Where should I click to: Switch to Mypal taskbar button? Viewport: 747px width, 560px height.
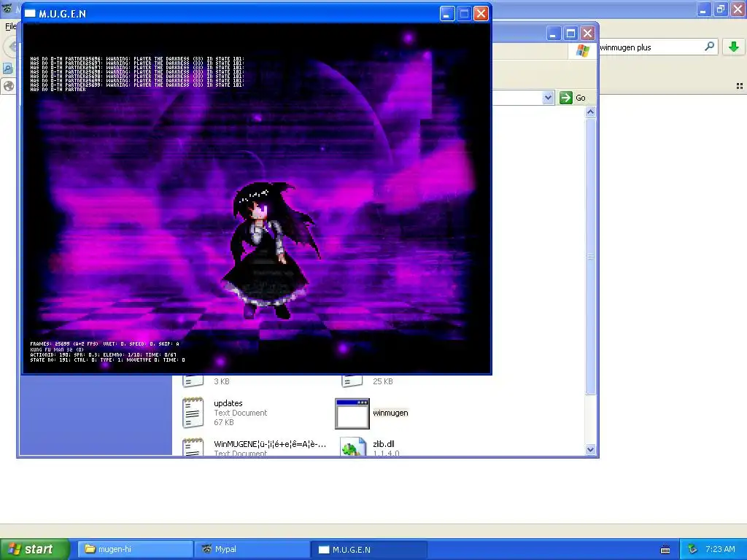(252, 550)
